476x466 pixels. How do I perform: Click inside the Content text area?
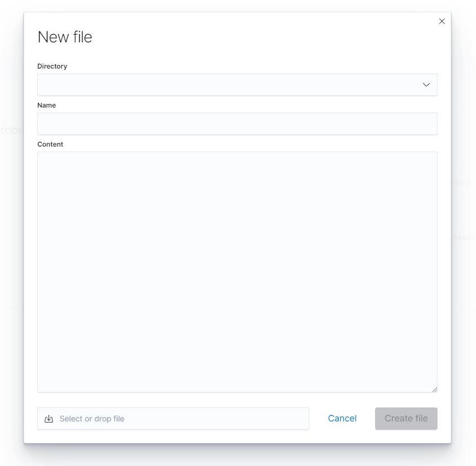coord(237,271)
